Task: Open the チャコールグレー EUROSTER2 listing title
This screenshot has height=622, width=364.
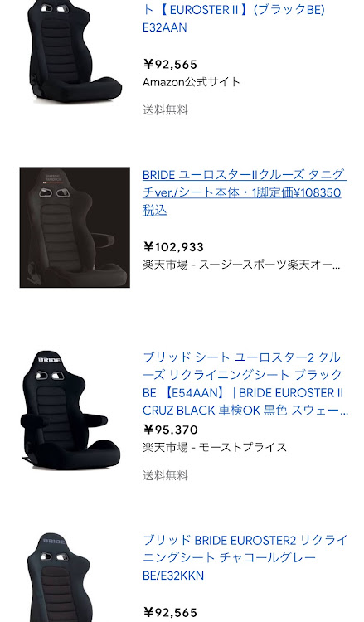Action: pos(245,558)
